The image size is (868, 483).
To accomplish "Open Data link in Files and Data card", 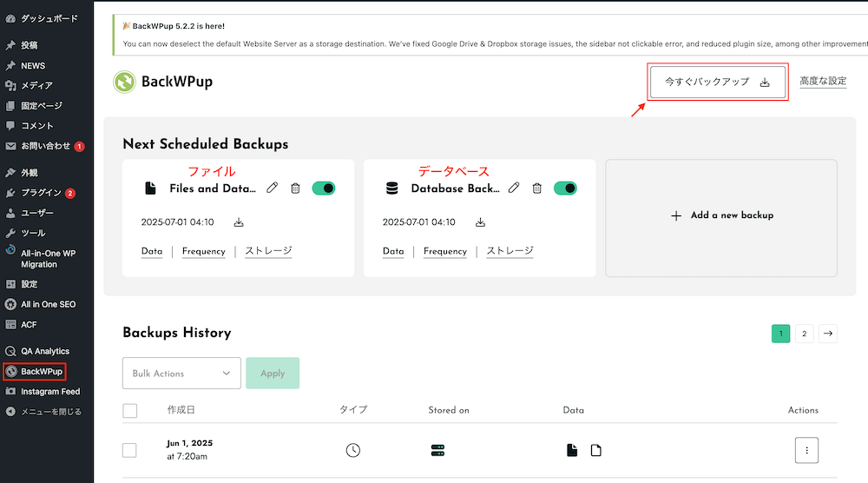I will point(152,251).
